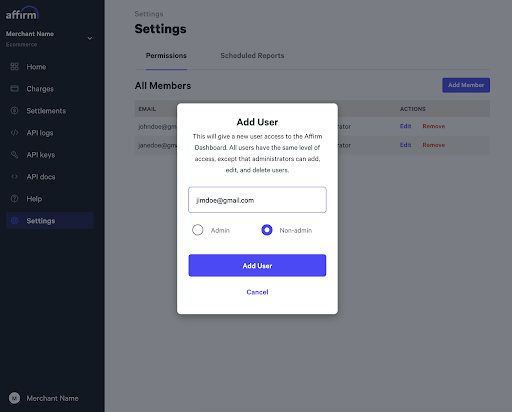Viewport: 512px width, 412px height.
Task: Open Home via its grid icon
Action: 14,67
